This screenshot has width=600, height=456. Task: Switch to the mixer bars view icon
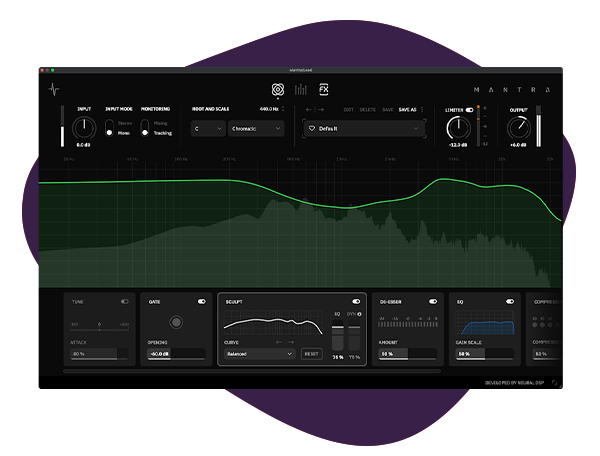point(301,89)
